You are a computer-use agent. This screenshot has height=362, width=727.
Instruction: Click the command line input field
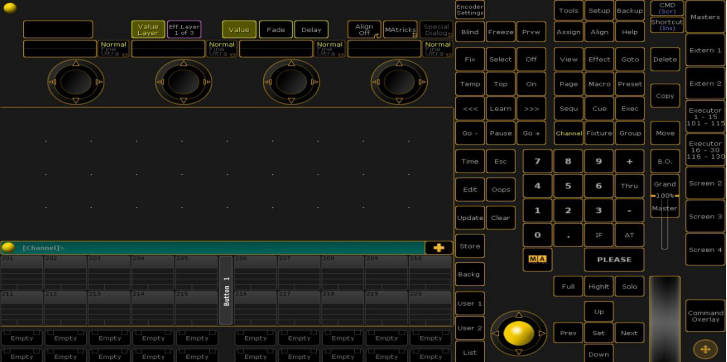point(213,248)
